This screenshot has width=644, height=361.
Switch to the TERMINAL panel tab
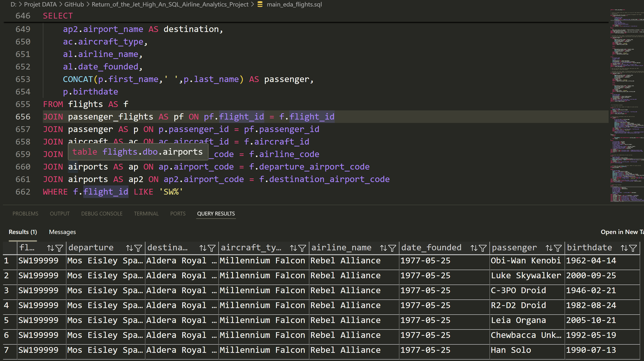146,214
